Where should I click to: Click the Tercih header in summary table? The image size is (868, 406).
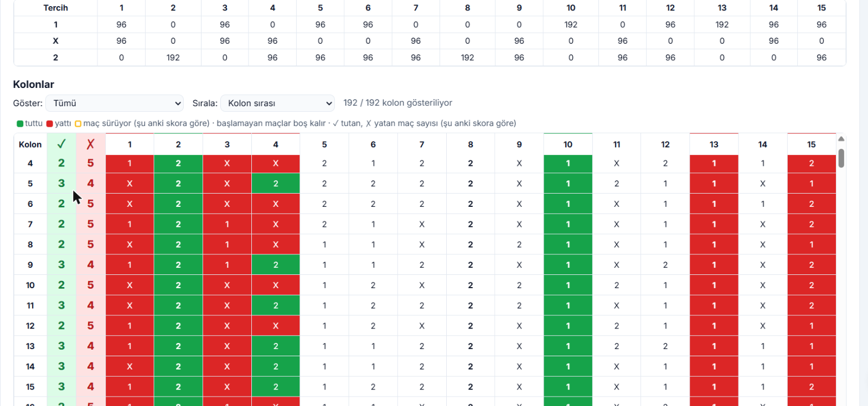(x=56, y=8)
